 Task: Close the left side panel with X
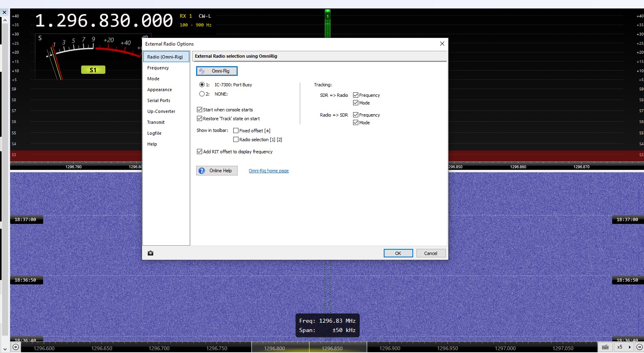(4, 12)
